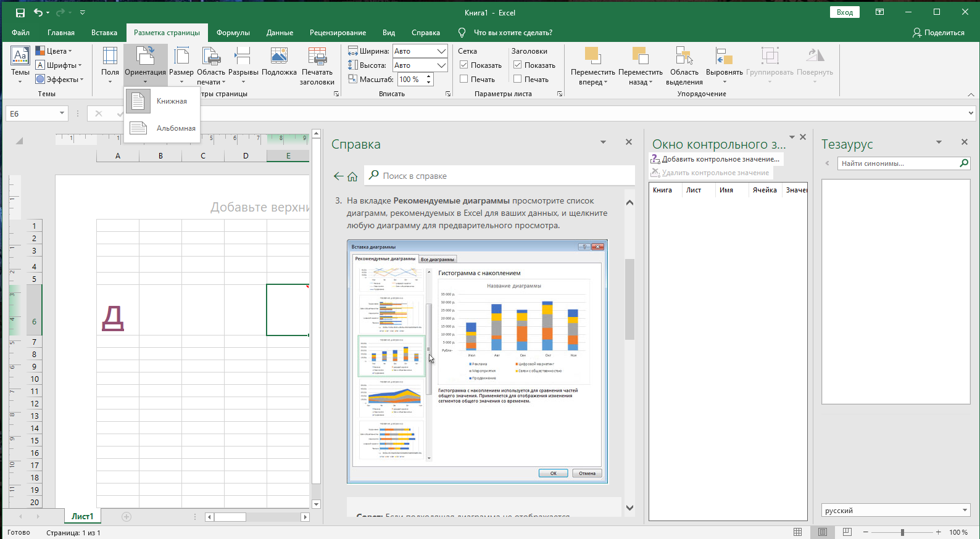Click the Поиск в справке field
The image size is (980, 539).
pyautogui.click(x=500, y=176)
